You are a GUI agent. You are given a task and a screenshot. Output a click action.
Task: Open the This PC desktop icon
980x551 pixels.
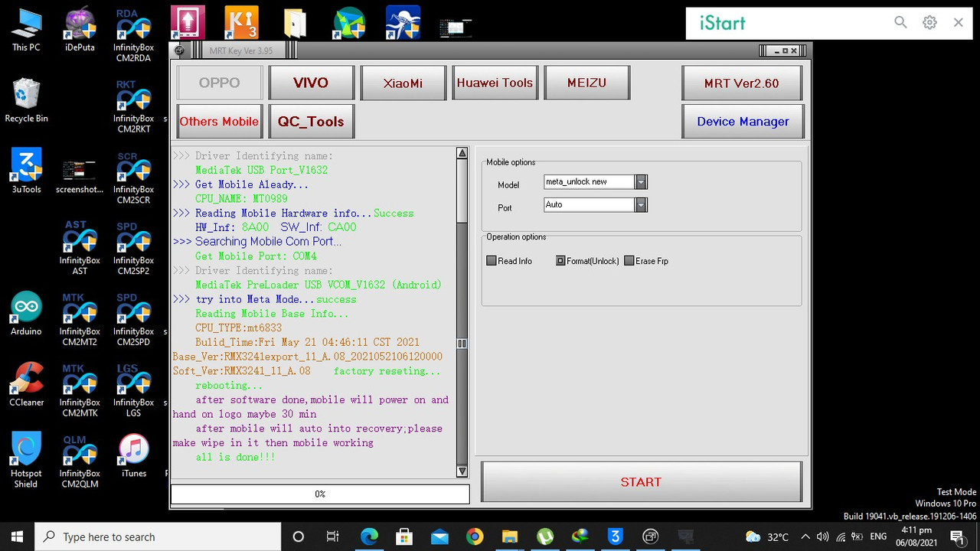click(x=26, y=29)
